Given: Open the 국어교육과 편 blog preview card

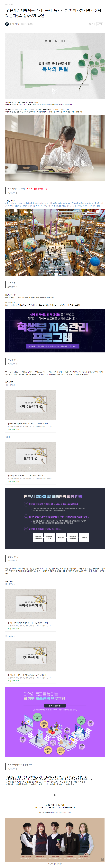Looking at the screenshot, I should pyautogui.click(x=30, y=662).
